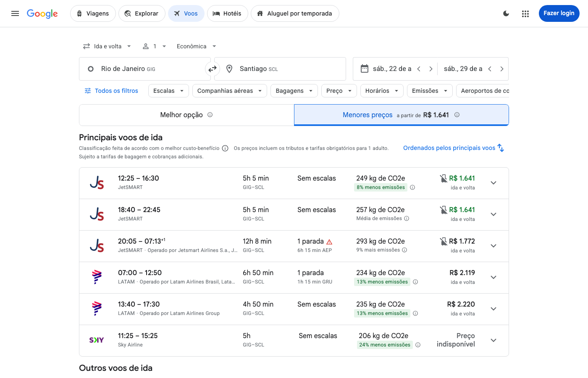
Task: Go to previous return date
Action: [490, 69]
